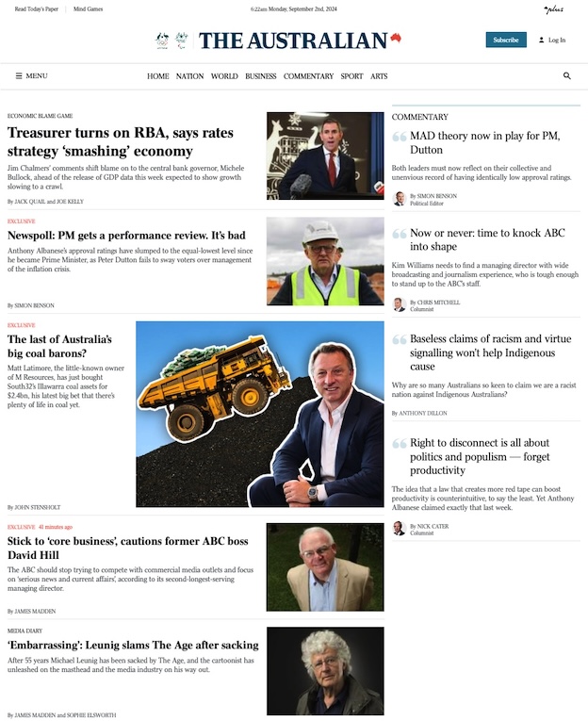Click Chris Mitchell's author avatar

click(399, 304)
